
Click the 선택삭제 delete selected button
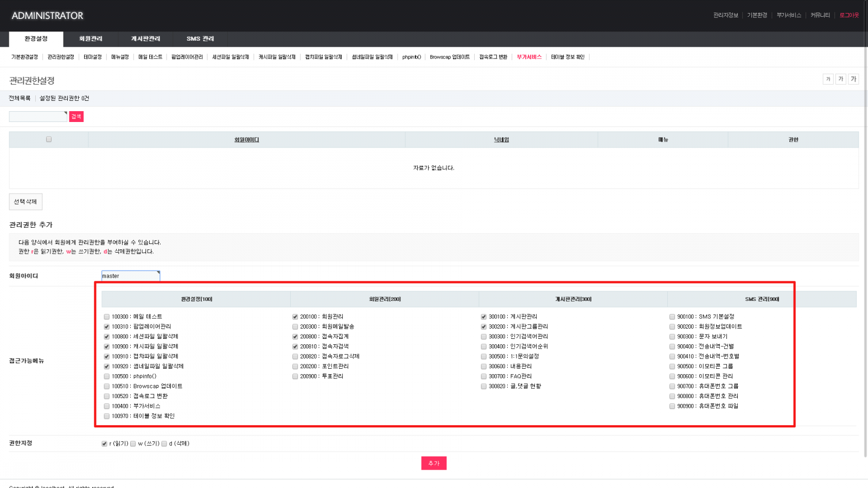[25, 202]
